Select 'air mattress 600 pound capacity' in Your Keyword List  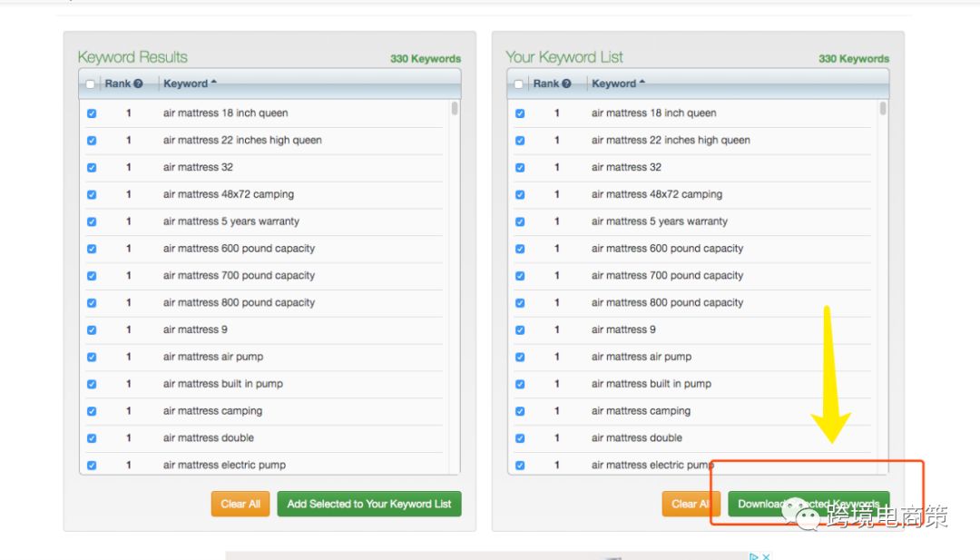[520, 249]
